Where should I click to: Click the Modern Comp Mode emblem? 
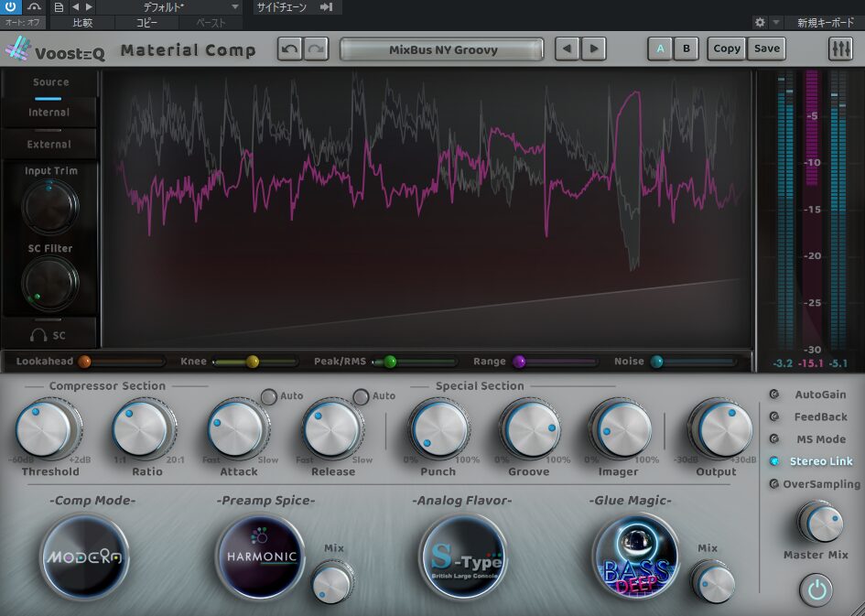[85, 557]
